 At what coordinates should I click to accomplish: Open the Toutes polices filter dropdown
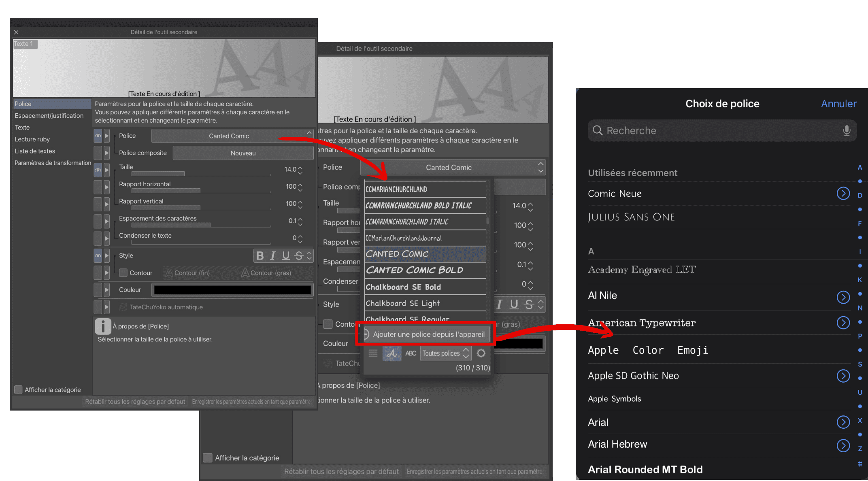pos(445,353)
